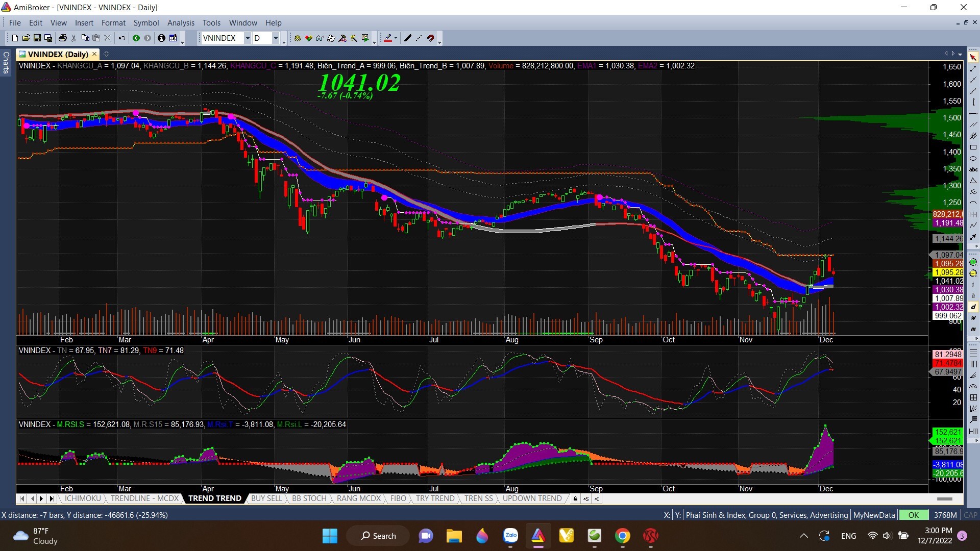Toggle the sheet lock icon beside tabs

click(575, 499)
